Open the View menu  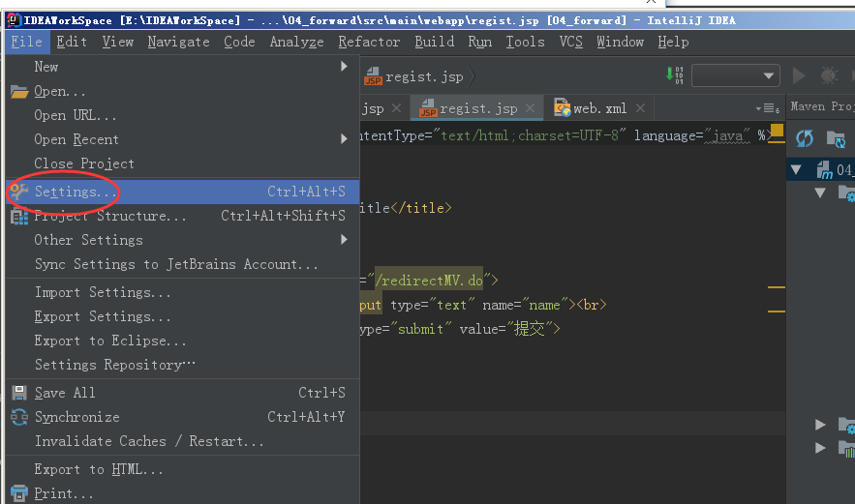tap(118, 42)
